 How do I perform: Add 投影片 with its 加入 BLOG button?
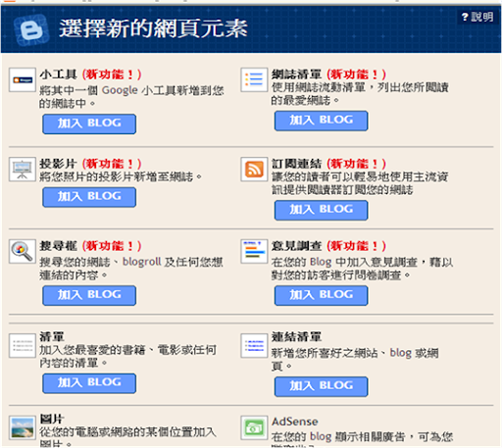[x=89, y=197]
